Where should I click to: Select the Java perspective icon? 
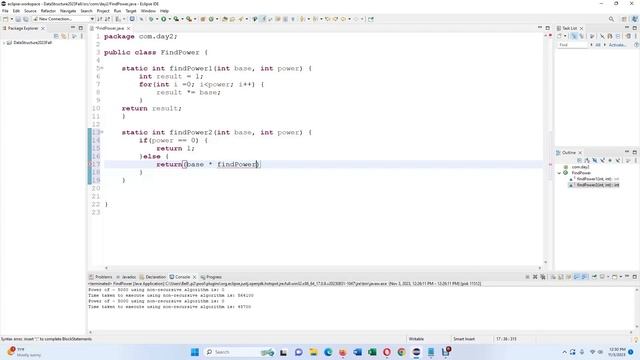pyautogui.click(x=634, y=19)
